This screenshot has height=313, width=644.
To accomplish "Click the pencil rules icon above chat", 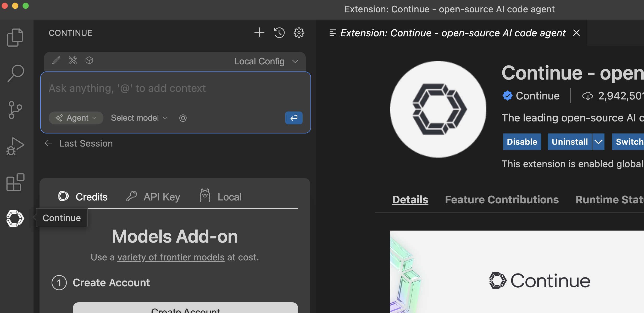I will (x=56, y=60).
